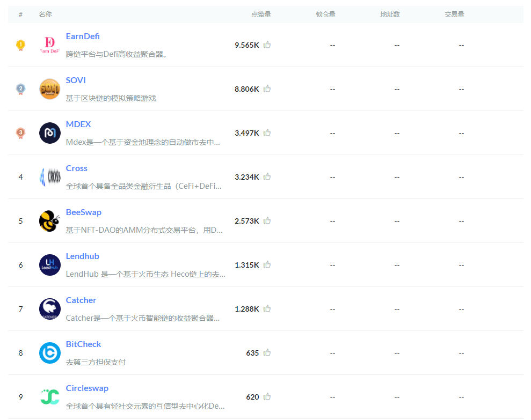Select the 3.497K like count

click(x=247, y=133)
